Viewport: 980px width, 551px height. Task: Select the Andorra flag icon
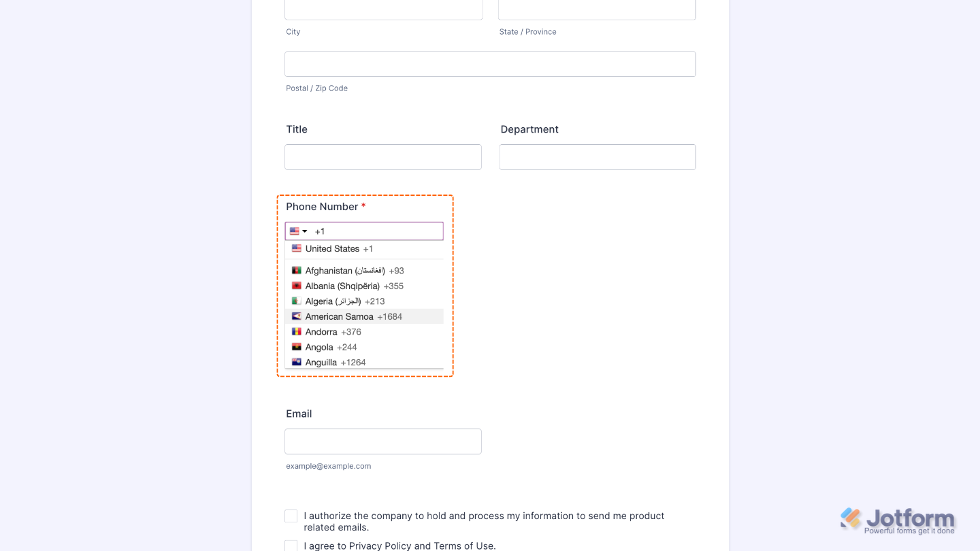click(x=297, y=332)
